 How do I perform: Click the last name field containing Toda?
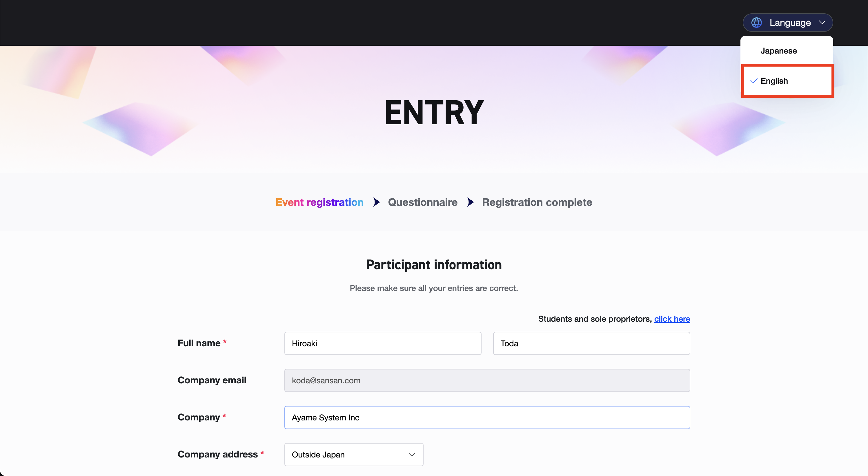click(591, 343)
